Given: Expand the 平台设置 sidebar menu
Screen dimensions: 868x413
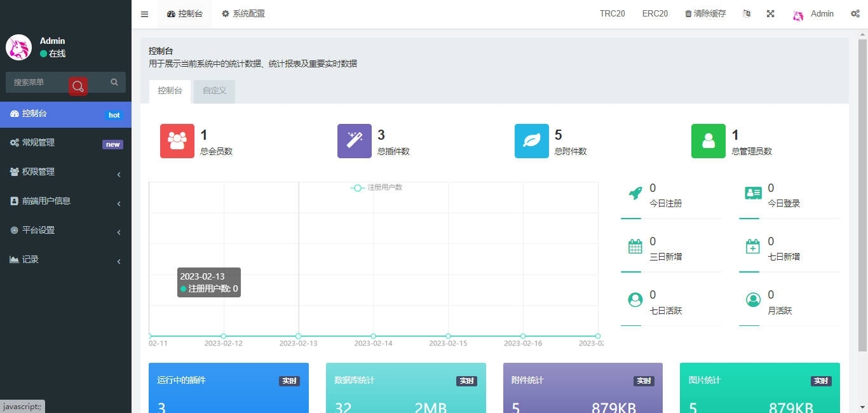Looking at the screenshot, I should point(65,230).
